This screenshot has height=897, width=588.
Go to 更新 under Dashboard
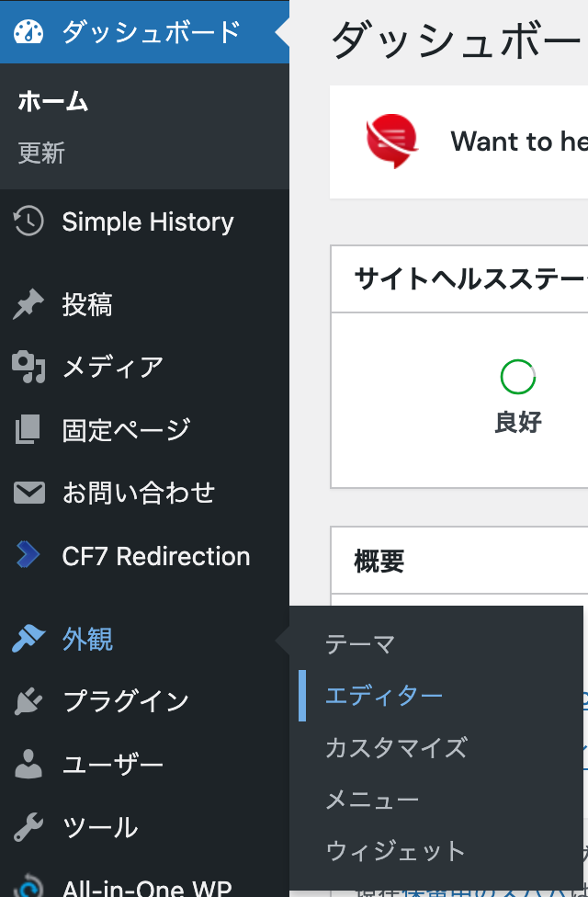(x=41, y=153)
